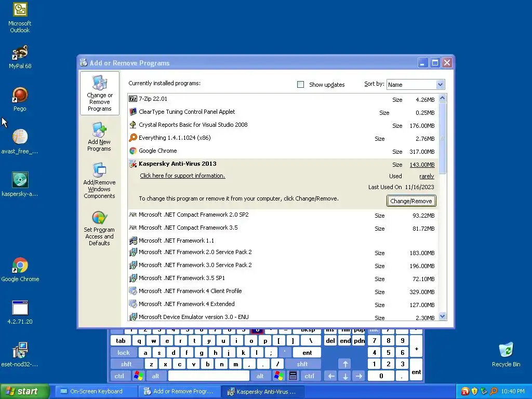Open Add New Programs sidebar icon
The height and width of the screenshot is (399, 532).
(x=99, y=137)
